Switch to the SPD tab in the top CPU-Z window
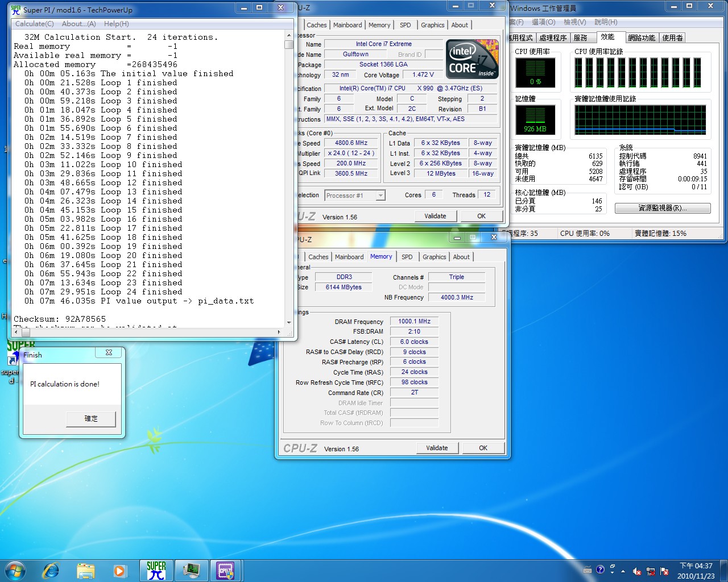 [x=405, y=25]
